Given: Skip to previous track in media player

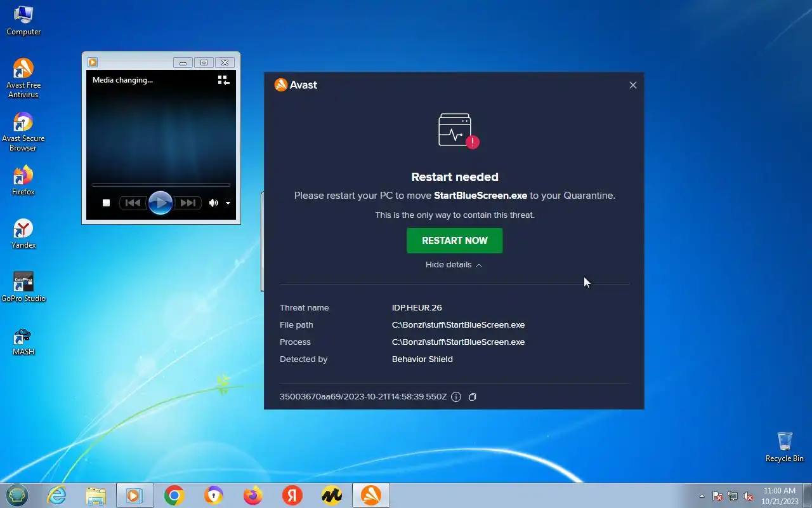Looking at the screenshot, I should (133, 203).
